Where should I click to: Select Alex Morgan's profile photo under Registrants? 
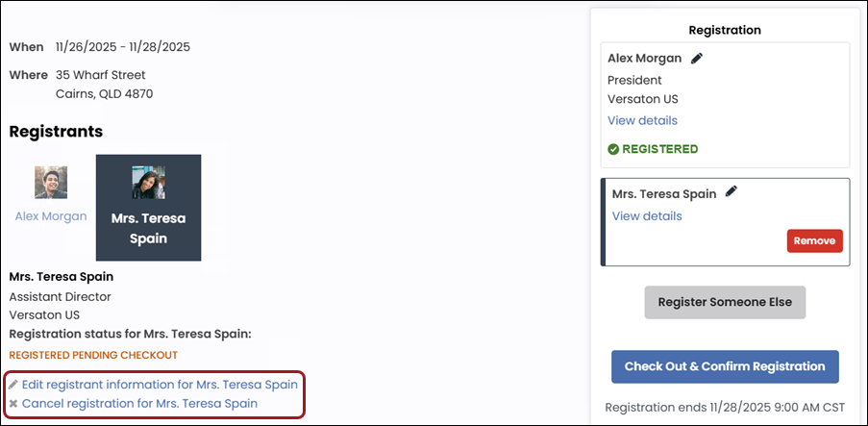[x=51, y=183]
